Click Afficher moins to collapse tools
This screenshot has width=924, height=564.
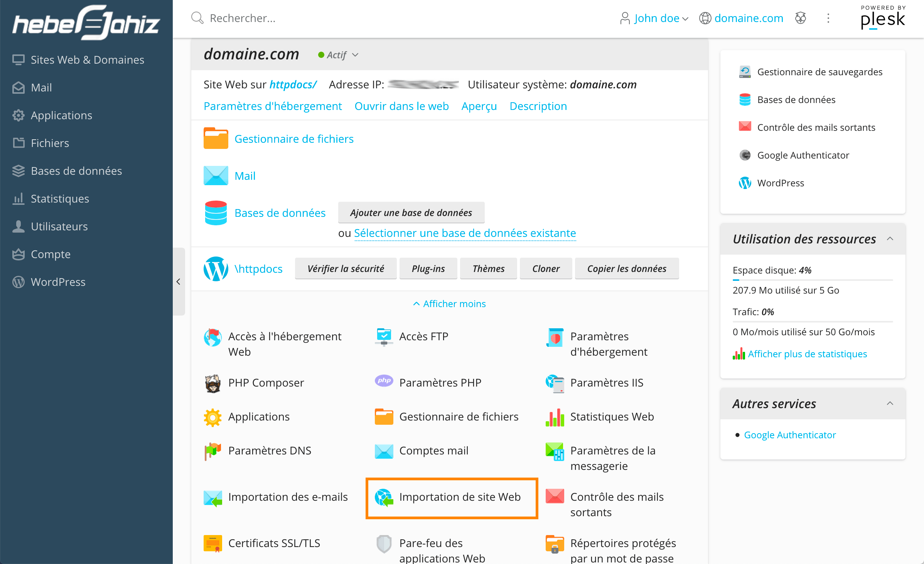449,304
